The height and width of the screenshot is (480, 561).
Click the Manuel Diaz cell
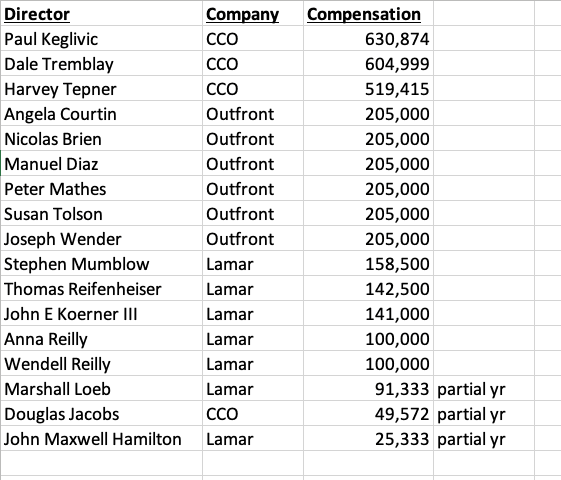[102, 163]
